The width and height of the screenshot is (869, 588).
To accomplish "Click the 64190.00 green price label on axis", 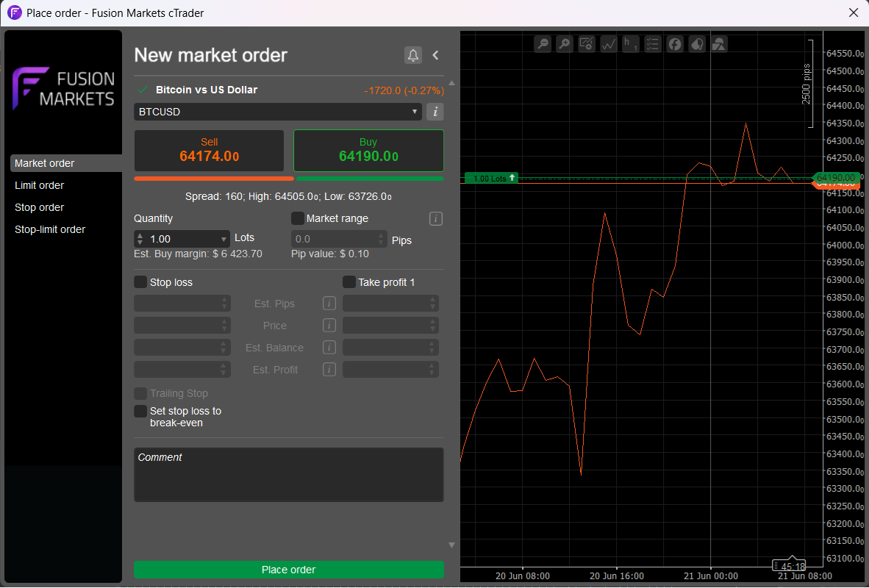I will point(837,178).
